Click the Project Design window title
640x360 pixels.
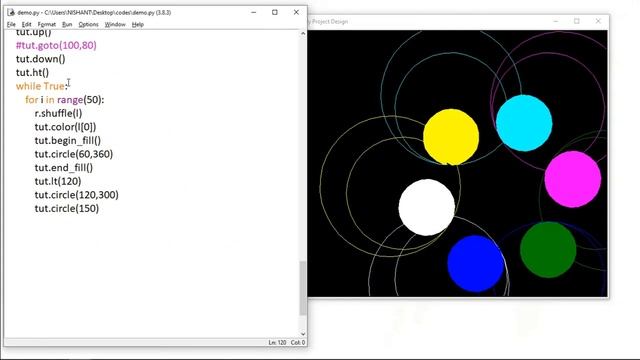tap(329, 22)
